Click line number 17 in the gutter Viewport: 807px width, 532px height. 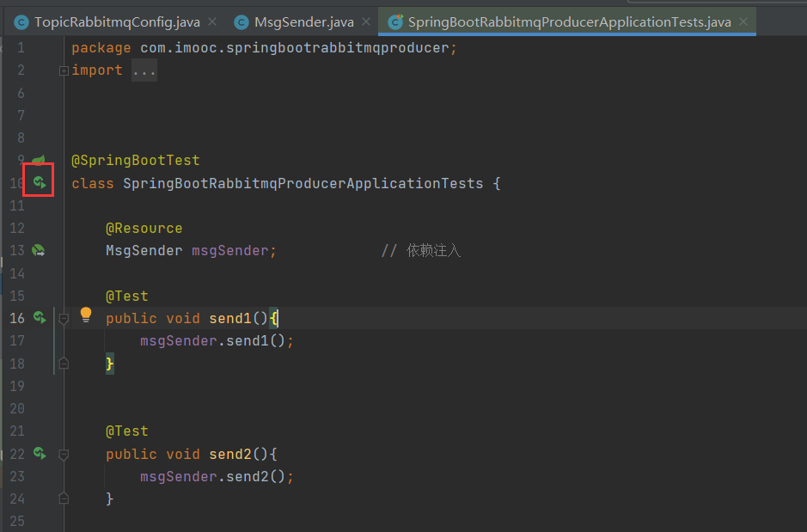click(17, 340)
